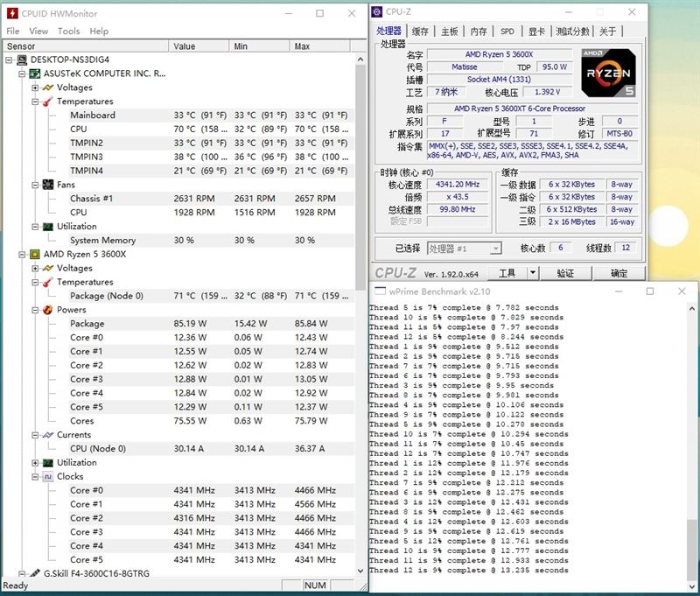Click the G.Skill memory module icon
This screenshot has width=700, height=596.
point(34,573)
